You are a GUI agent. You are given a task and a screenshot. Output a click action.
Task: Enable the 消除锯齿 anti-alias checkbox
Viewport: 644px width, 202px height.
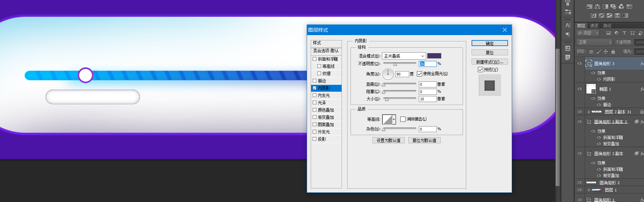[x=403, y=119]
